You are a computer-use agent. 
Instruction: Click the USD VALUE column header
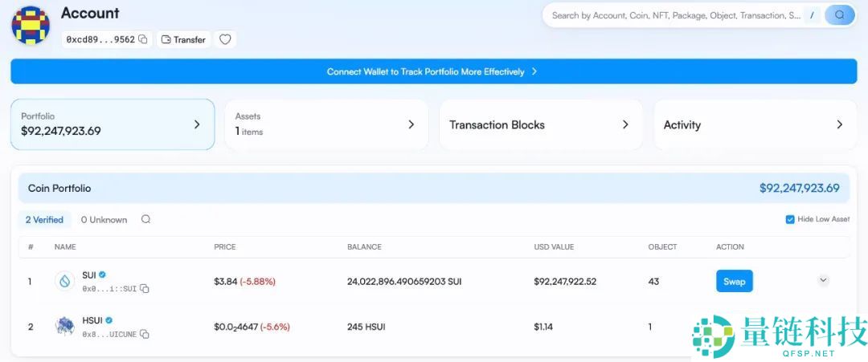[x=554, y=246]
